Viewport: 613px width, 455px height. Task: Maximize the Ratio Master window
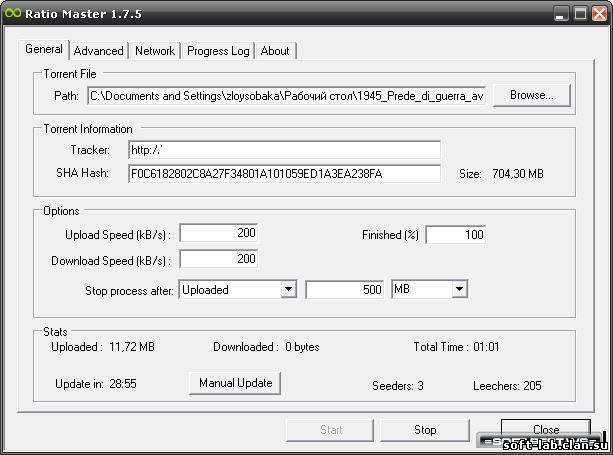point(581,14)
